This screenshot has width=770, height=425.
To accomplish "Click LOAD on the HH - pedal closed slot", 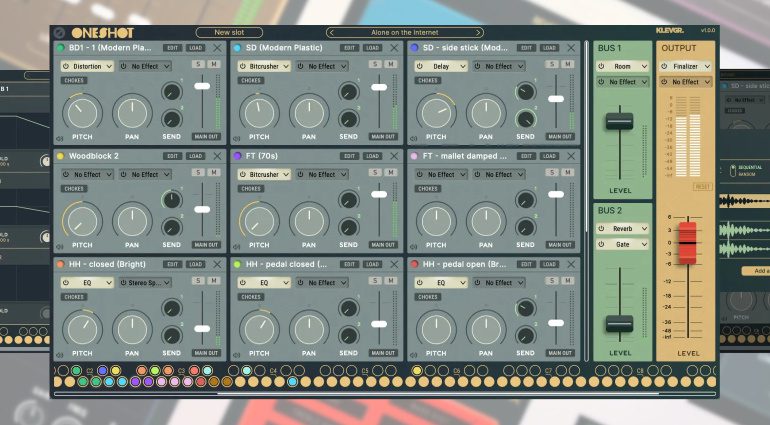I will 372,264.
